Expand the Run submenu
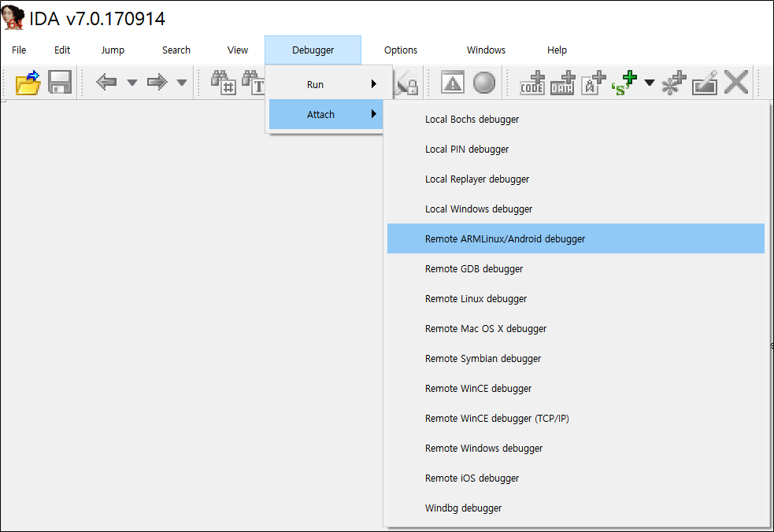Image resolution: width=774 pixels, height=532 pixels. tap(326, 84)
